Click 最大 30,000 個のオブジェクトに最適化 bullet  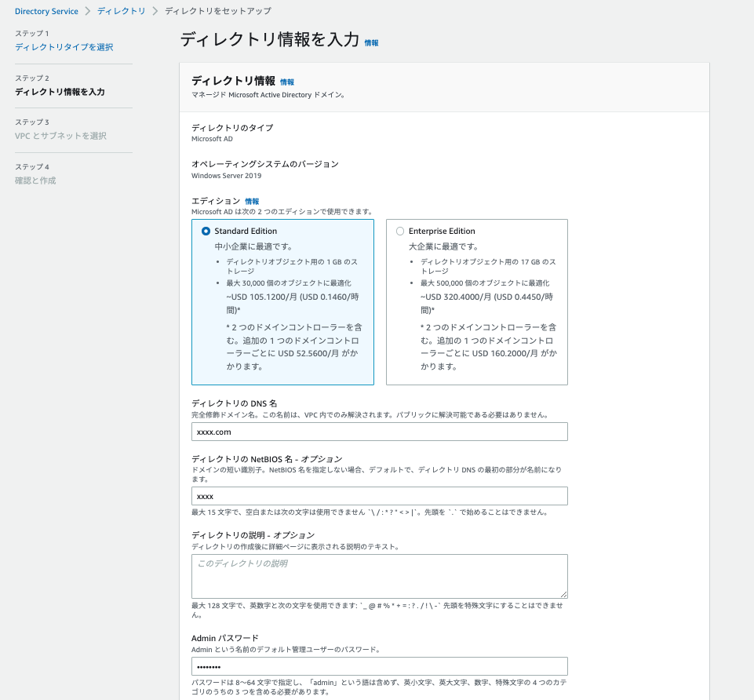(289, 283)
